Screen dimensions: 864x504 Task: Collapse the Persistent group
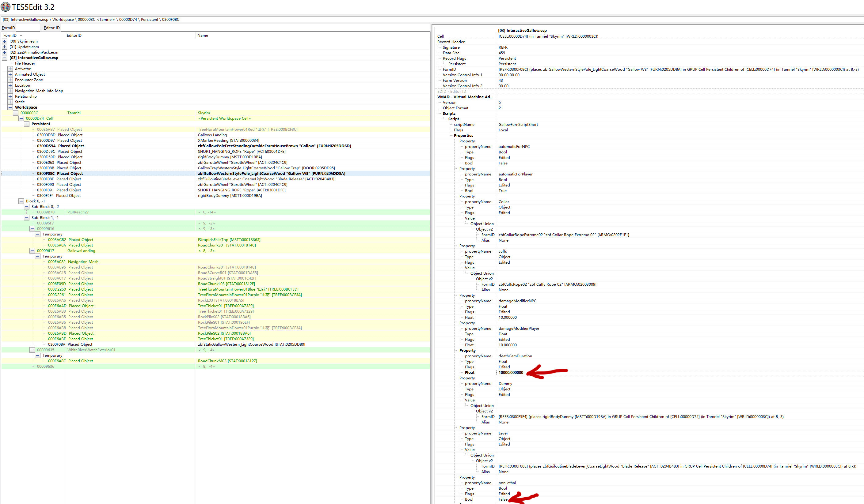26,124
